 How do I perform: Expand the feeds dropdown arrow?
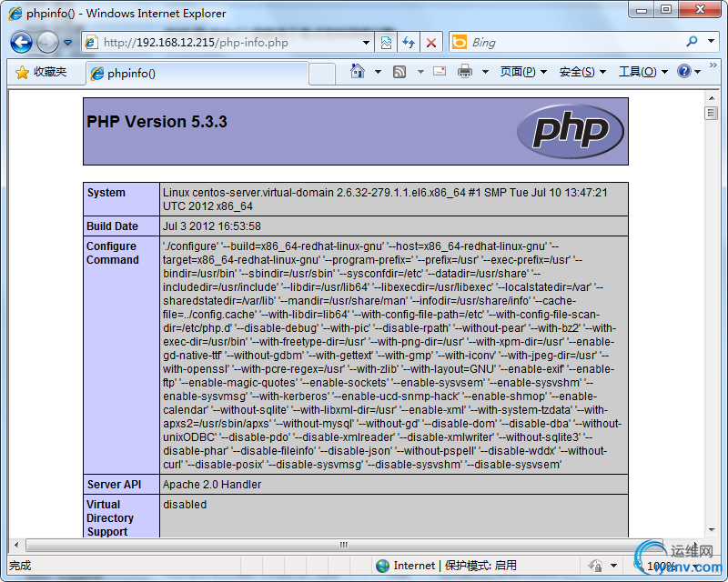(420, 72)
